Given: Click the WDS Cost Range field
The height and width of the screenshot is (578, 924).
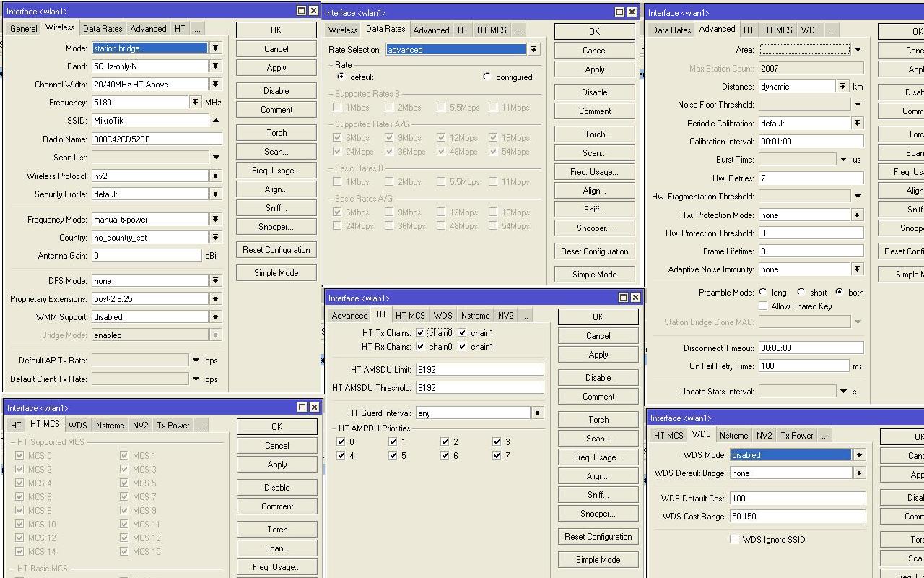Looking at the screenshot, I should (797, 516).
